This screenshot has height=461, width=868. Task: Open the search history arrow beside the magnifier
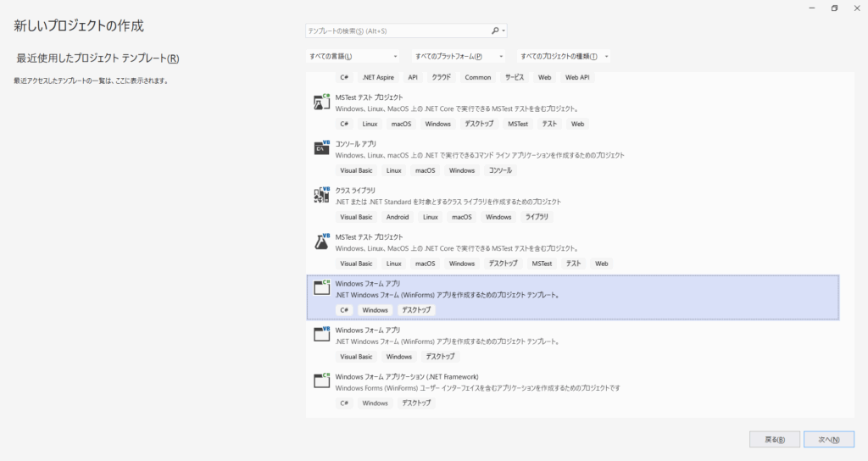pos(504,31)
